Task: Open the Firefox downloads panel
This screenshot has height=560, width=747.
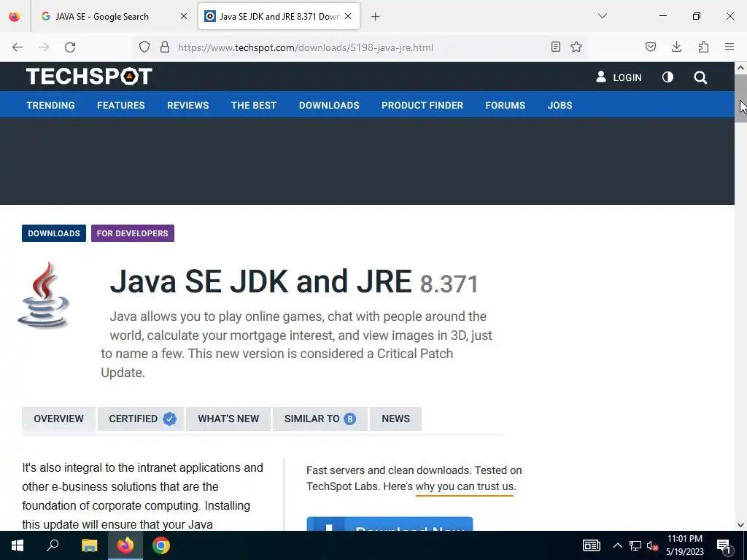Action: tap(676, 47)
